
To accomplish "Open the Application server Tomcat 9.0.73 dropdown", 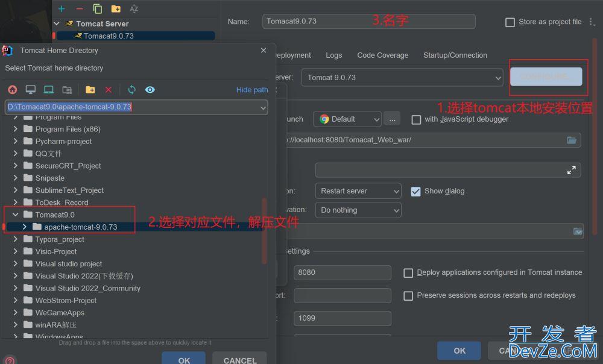I will (x=402, y=78).
